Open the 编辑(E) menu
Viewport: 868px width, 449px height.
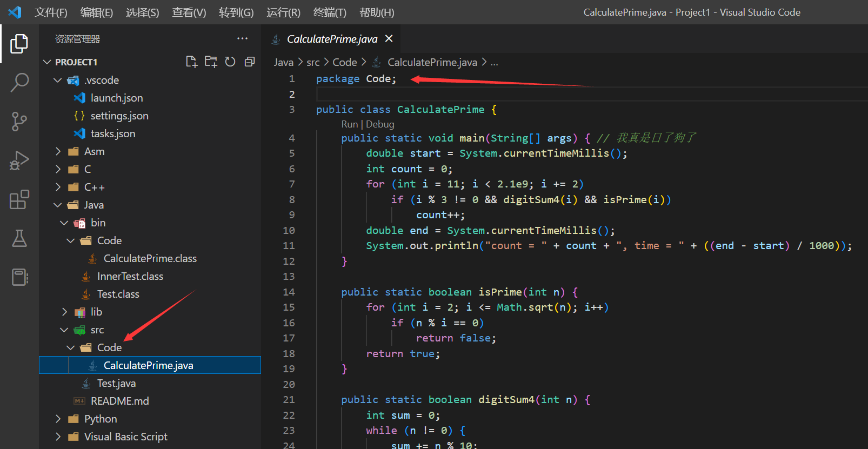[x=97, y=12]
